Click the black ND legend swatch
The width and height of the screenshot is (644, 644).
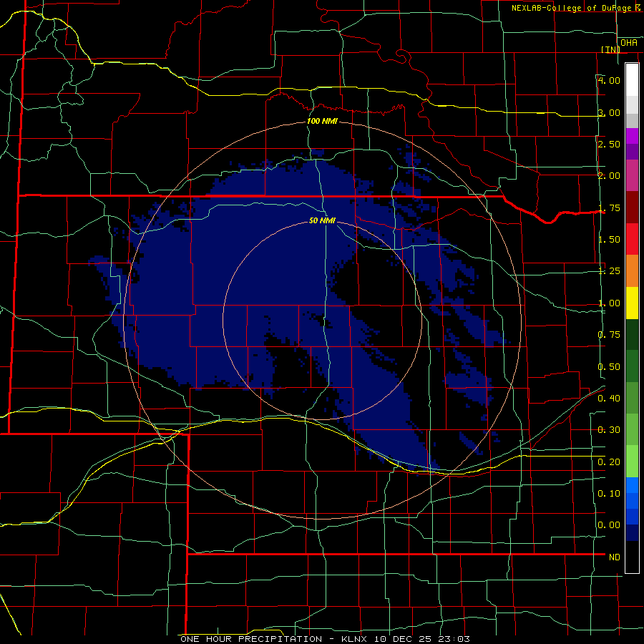(x=632, y=557)
